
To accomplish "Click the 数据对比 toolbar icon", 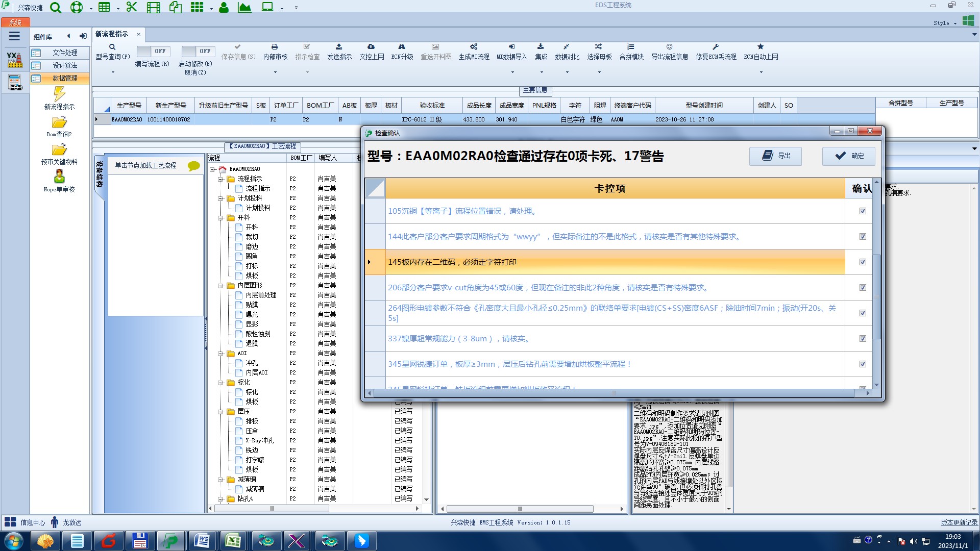I will click(x=567, y=47).
